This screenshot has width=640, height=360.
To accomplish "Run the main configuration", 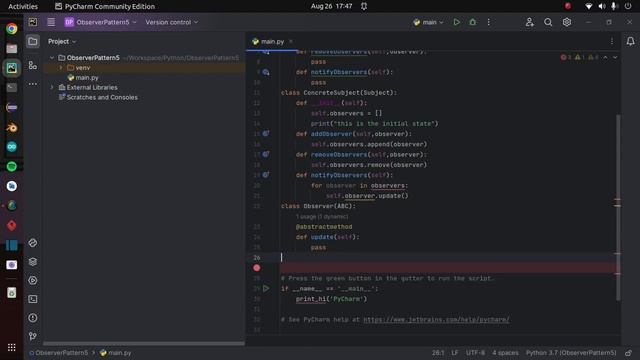I will [456, 22].
